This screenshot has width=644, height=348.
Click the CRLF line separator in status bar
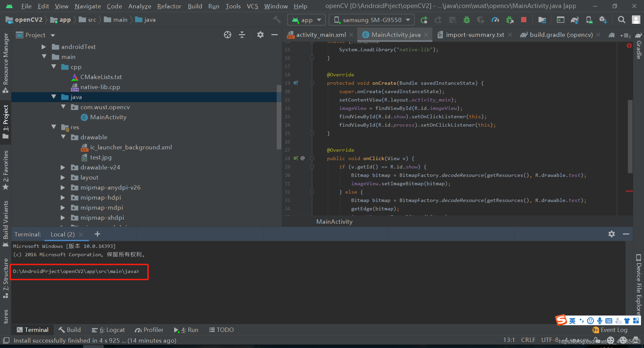click(528, 340)
